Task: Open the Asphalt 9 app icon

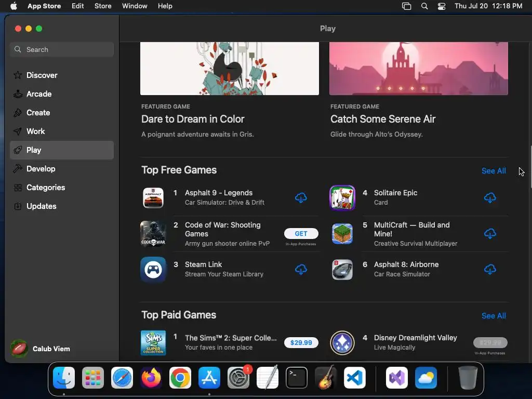Action: 153,198
